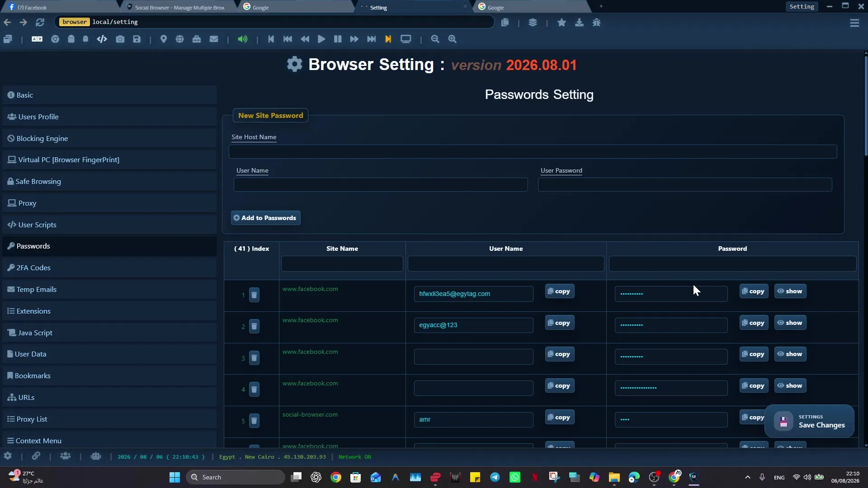
Task: Click the zoom out magnifier
Action: coord(435,39)
